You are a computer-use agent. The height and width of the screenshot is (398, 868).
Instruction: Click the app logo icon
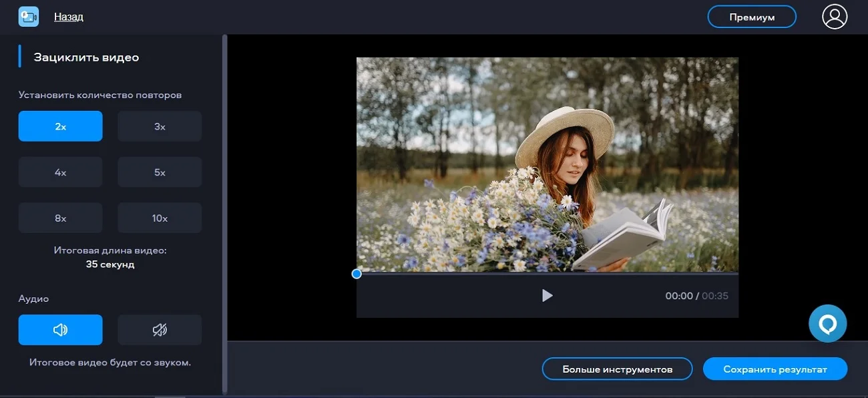(x=29, y=17)
